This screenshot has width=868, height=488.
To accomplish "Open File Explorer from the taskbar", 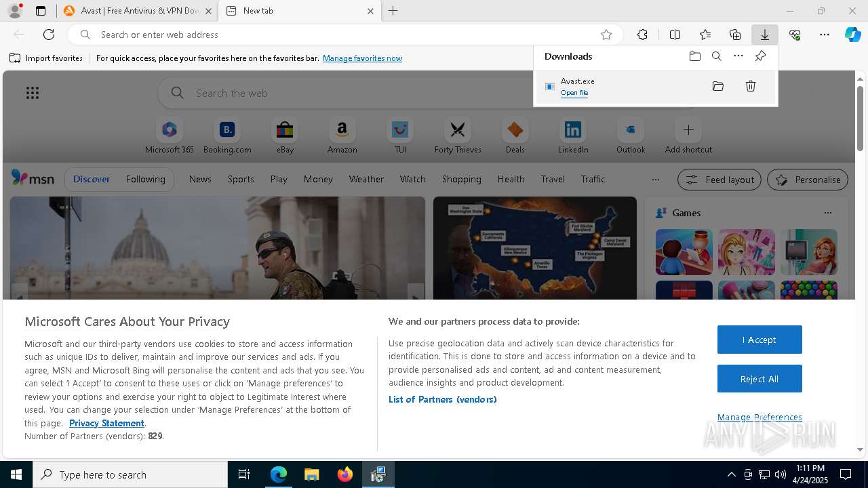I will click(311, 474).
